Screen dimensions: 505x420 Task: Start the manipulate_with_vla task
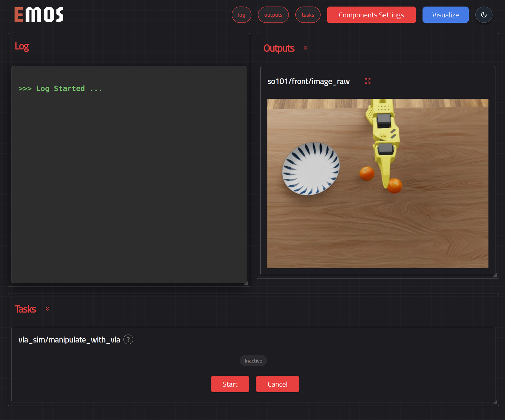[230, 384]
